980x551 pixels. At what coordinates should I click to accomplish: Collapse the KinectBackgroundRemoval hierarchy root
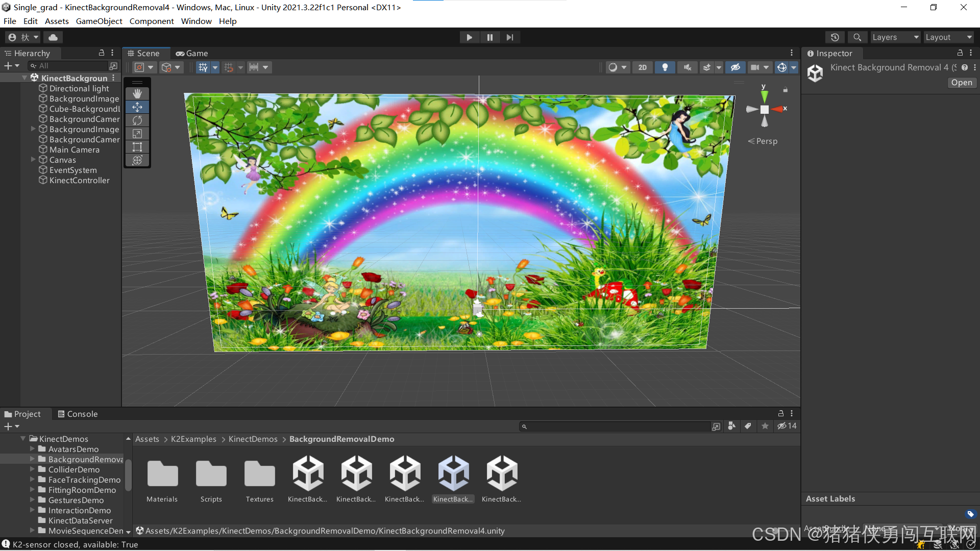[24, 78]
